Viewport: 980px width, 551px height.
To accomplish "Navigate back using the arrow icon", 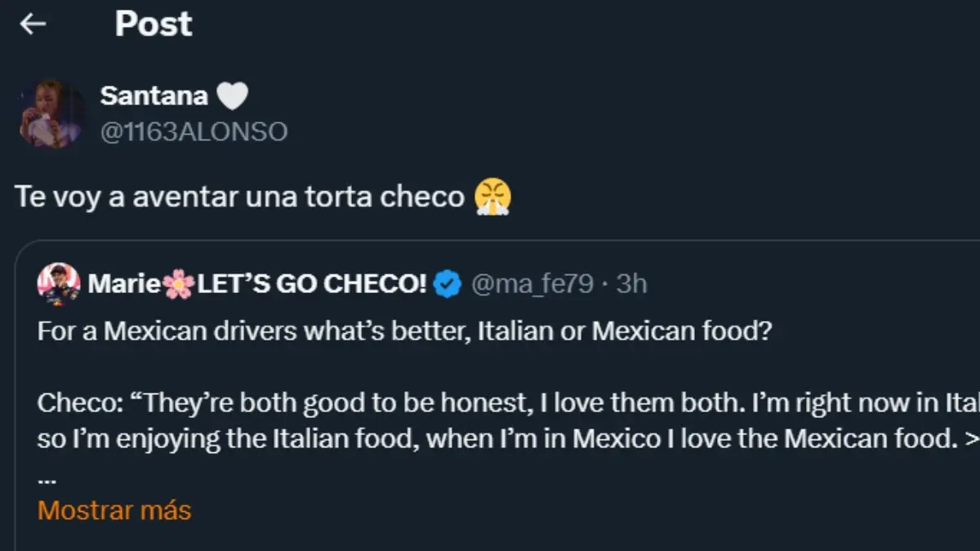I will pyautogui.click(x=32, y=24).
